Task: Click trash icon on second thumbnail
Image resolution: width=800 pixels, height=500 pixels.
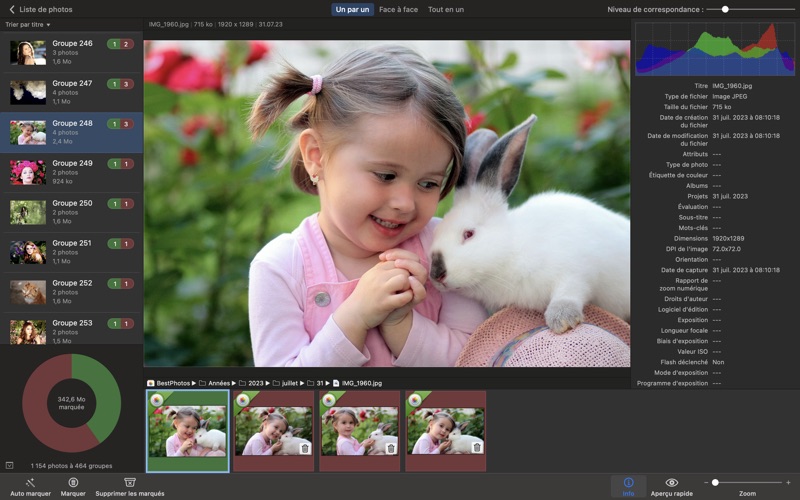Action: tap(305, 448)
